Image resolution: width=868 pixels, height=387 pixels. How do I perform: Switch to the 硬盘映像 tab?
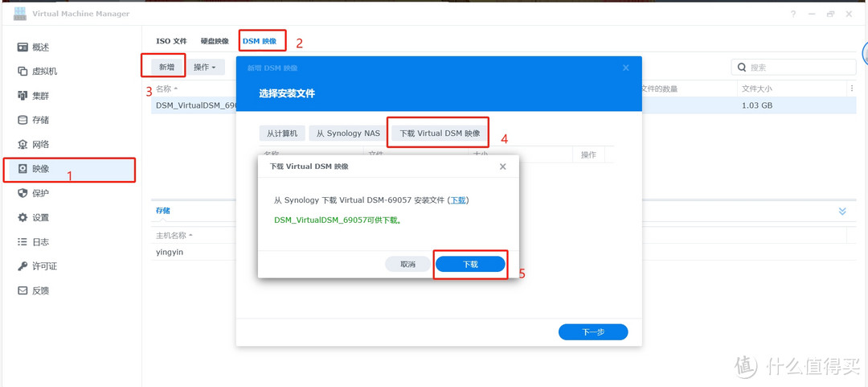(215, 41)
